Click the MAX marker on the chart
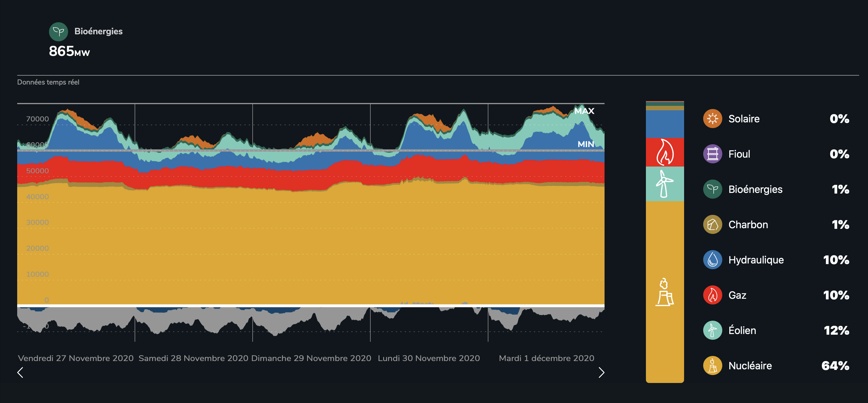868x403 pixels. [x=584, y=111]
